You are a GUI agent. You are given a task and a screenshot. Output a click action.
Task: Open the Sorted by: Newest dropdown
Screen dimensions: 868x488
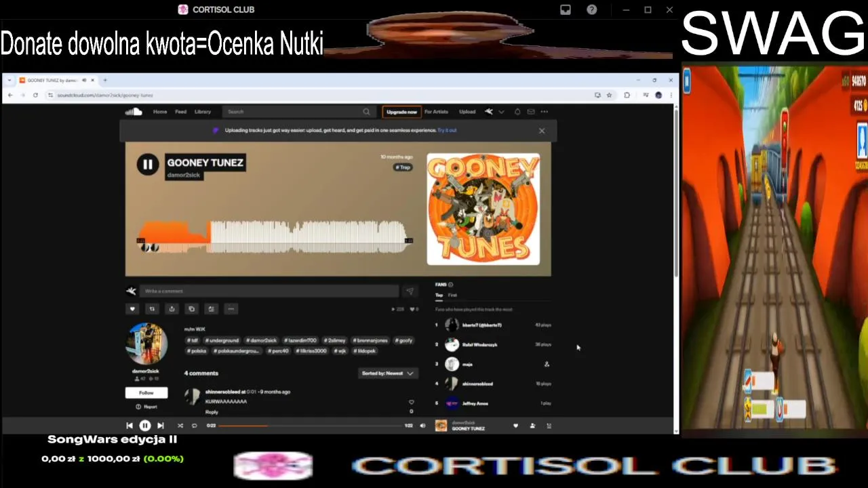387,373
